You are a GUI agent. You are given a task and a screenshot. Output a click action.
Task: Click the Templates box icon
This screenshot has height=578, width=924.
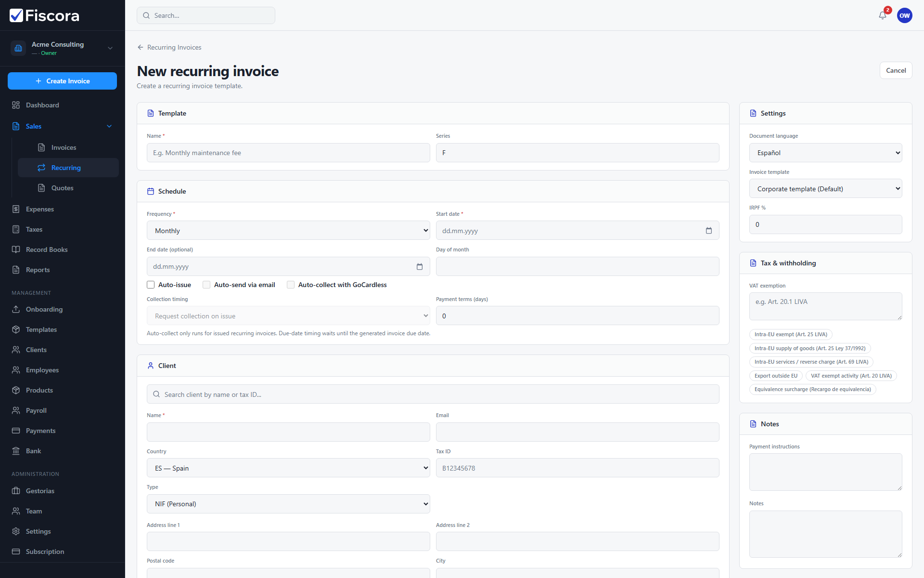(16, 329)
